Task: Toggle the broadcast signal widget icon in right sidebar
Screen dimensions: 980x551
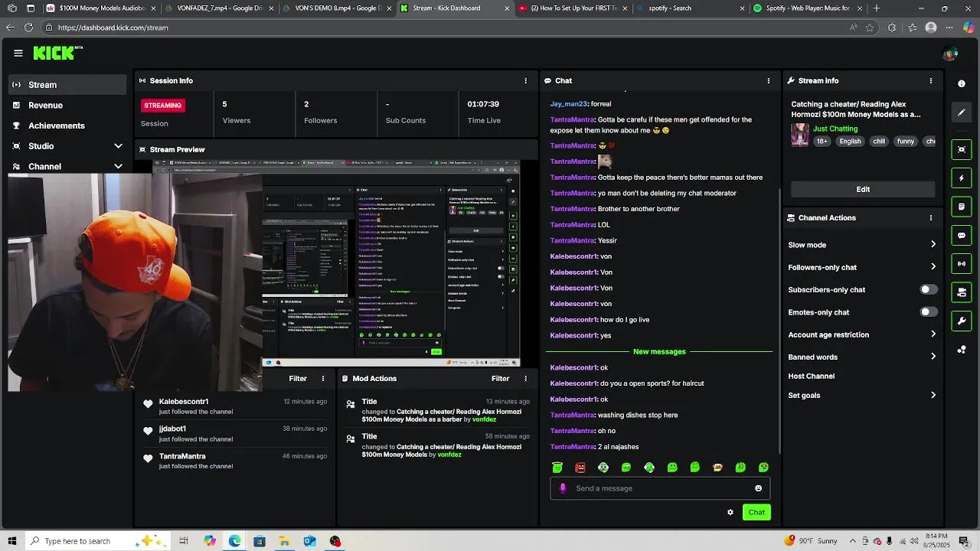Action: (962, 264)
